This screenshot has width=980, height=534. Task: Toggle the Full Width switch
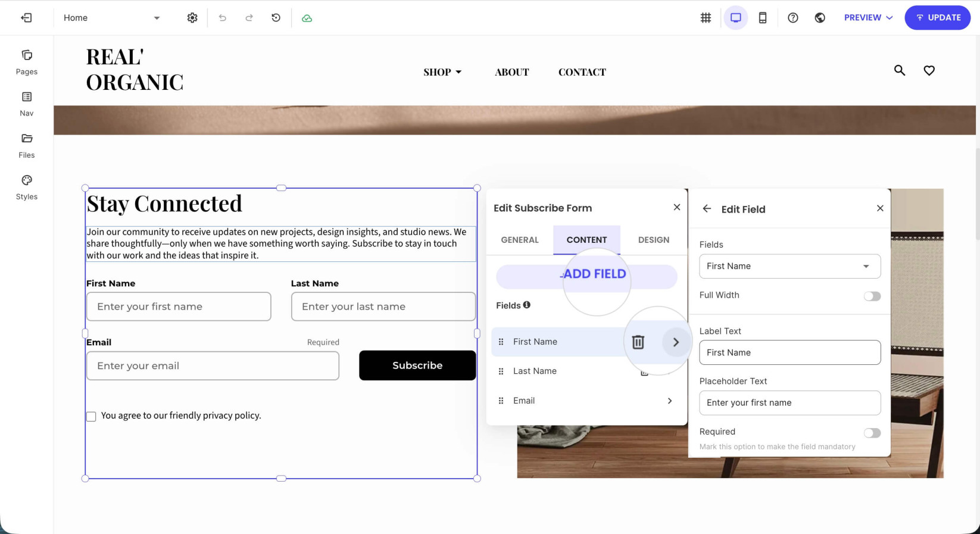[x=872, y=296]
